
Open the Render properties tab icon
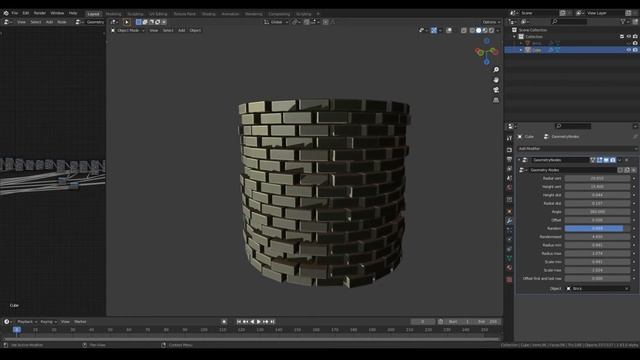[509, 150]
